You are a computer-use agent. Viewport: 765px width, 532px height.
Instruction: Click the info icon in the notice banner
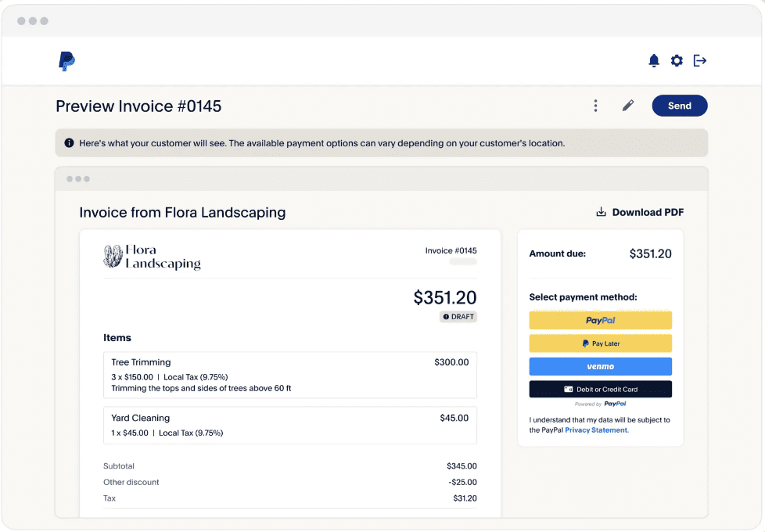(x=70, y=143)
